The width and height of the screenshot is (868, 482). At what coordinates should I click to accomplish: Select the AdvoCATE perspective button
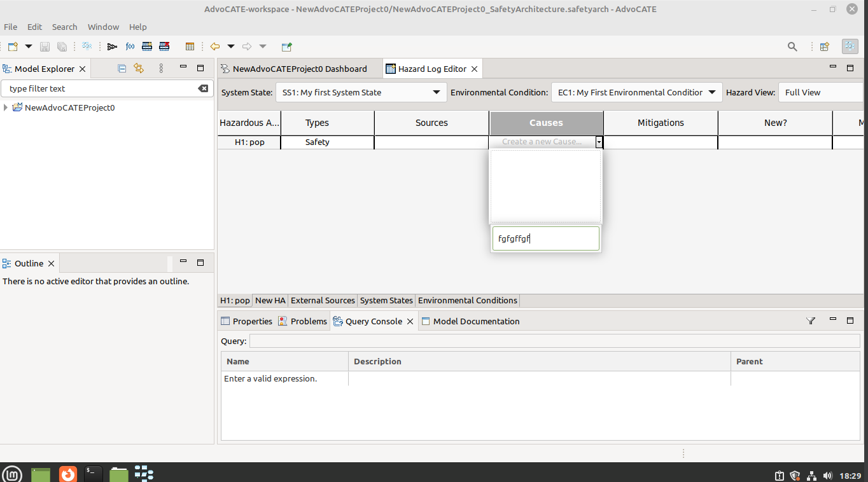(850, 46)
